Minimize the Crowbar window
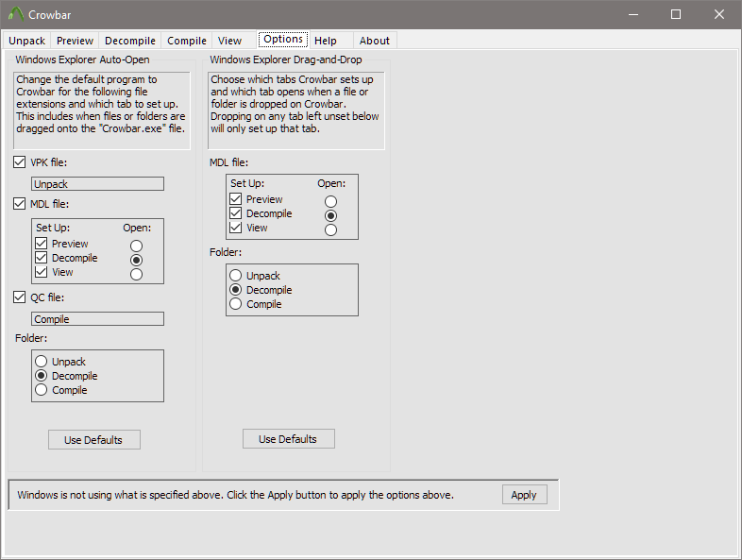The height and width of the screenshot is (560, 742). pos(633,15)
